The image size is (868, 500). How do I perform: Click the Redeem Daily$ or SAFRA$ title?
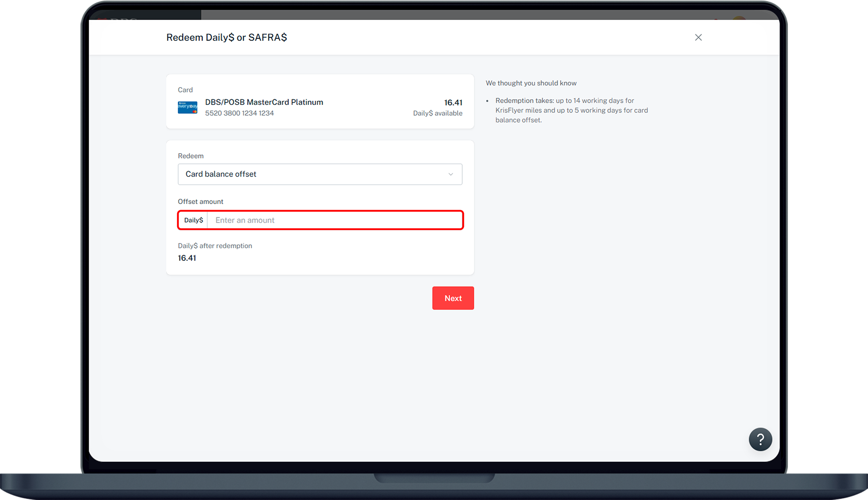tap(226, 38)
